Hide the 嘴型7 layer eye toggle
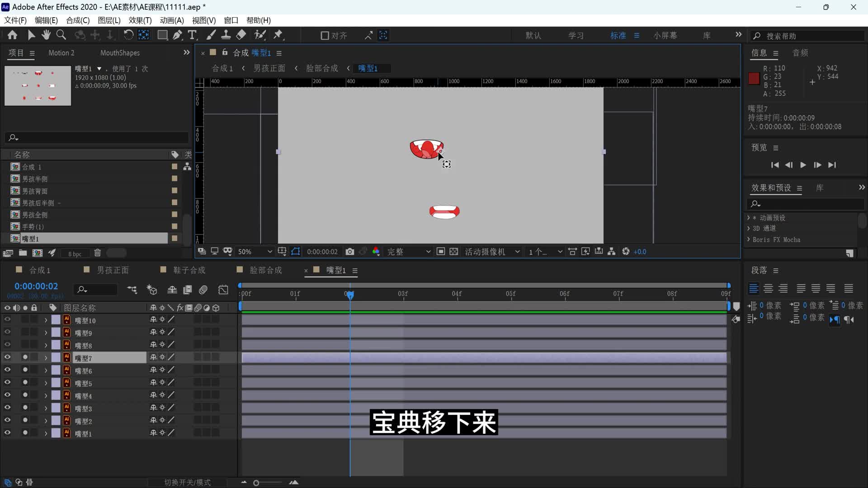Image resolution: width=868 pixels, height=488 pixels. coord(7,357)
